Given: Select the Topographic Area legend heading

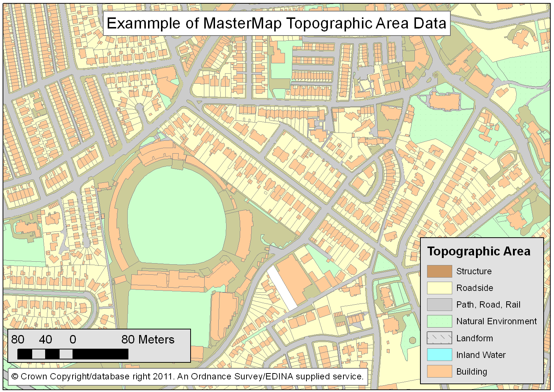Looking at the screenshot, I should click(479, 251).
